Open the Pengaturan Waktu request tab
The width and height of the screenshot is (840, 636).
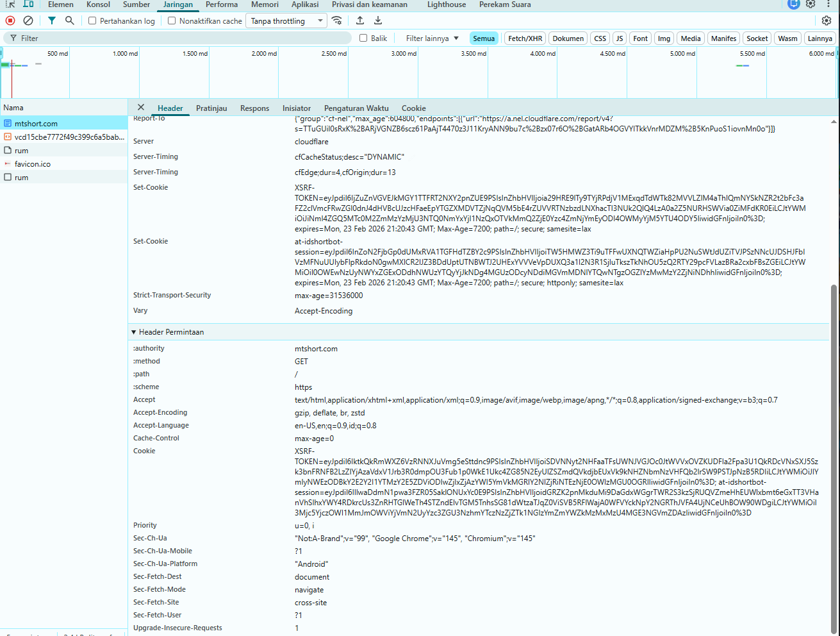[x=356, y=108]
